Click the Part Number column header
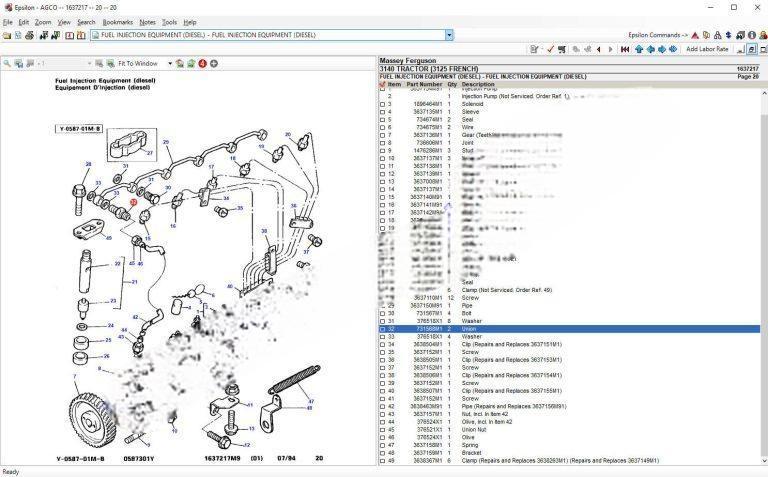Viewport: 768px width, 477px height. (424, 85)
